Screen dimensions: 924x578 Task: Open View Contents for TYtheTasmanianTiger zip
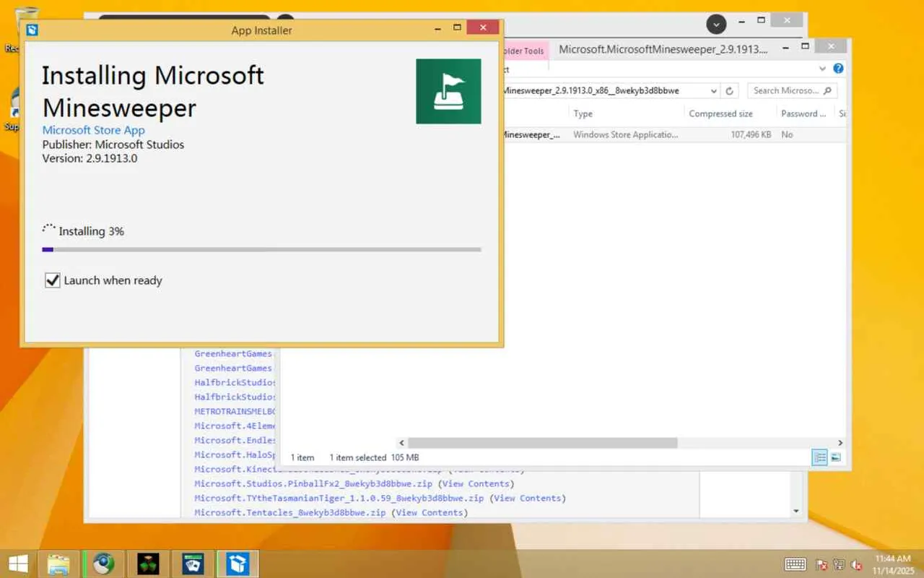click(x=528, y=498)
